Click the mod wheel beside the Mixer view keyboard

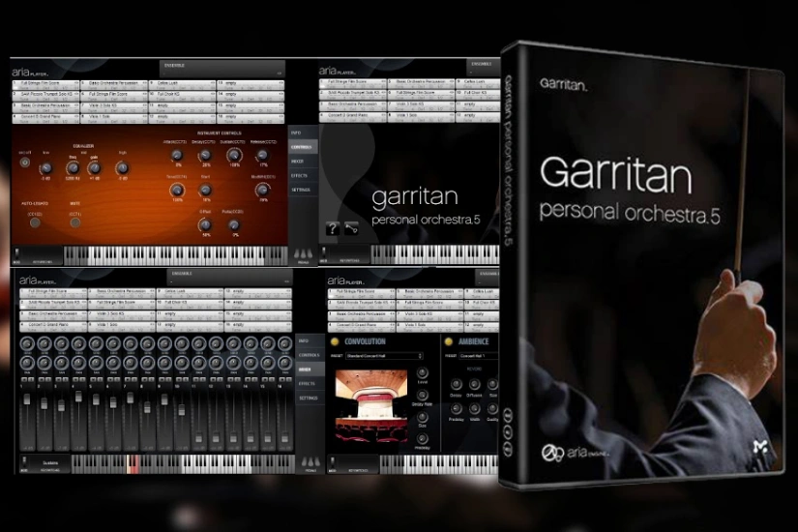tap(24, 461)
